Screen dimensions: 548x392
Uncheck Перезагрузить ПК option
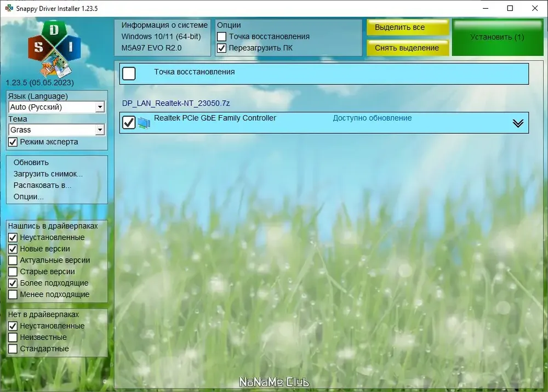coord(221,48)
